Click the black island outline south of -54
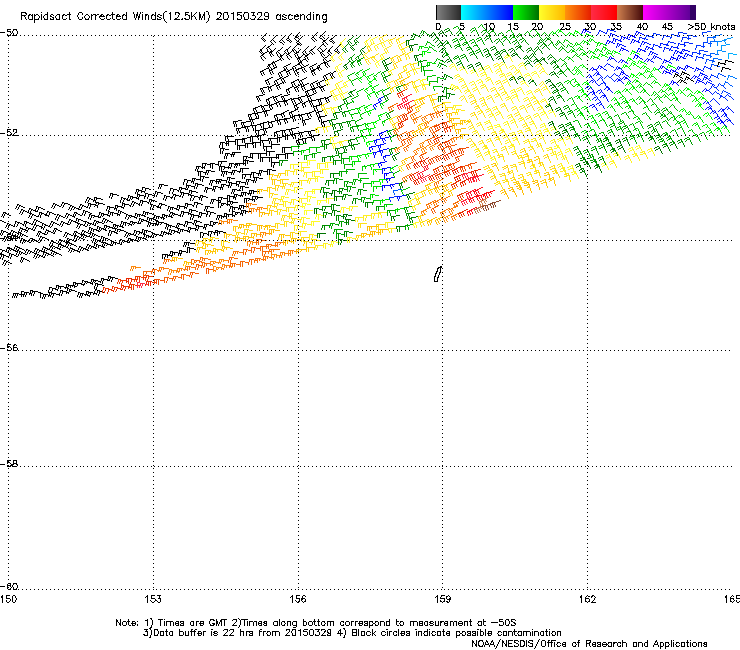Viewport: 740px width, 650px height. (x=438, y=274)
